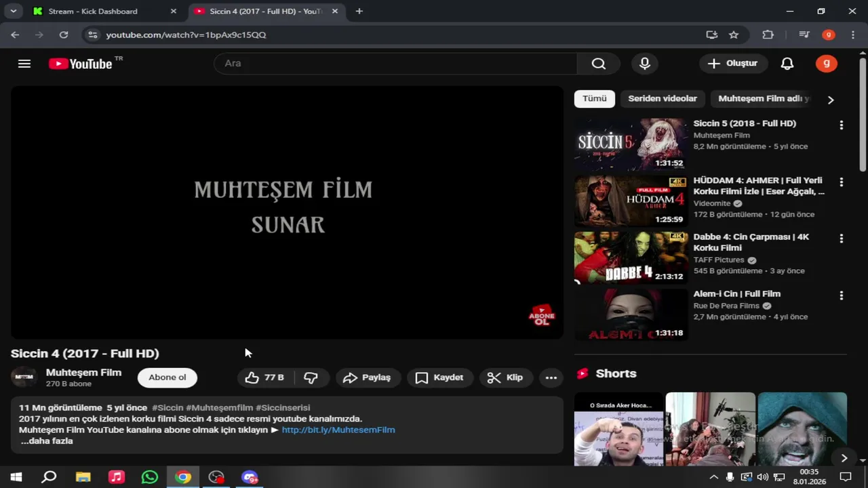Image resolution: width=868 pixels, height=488 pixels.
Task: Open the Aker Hoca Shorts thumbnail
Action: point(618,429)
